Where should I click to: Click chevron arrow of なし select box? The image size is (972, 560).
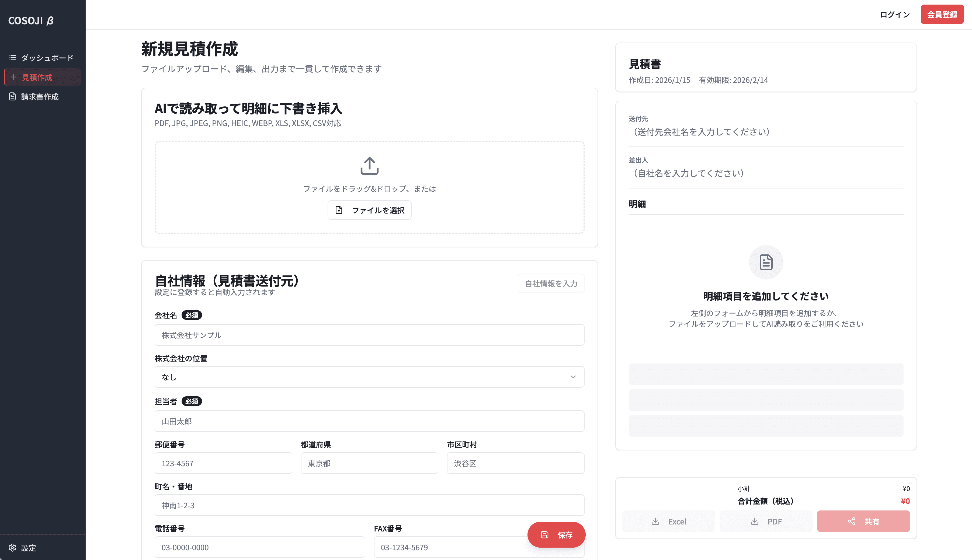click(573, 377)
